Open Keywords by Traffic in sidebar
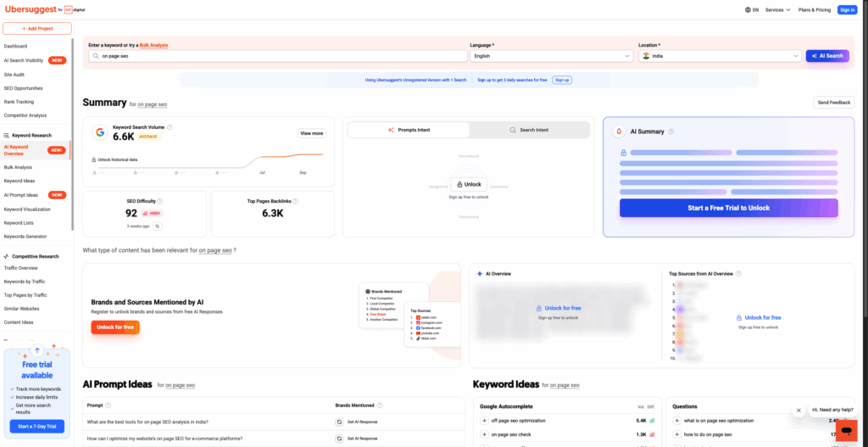 [x=25, y=282]
